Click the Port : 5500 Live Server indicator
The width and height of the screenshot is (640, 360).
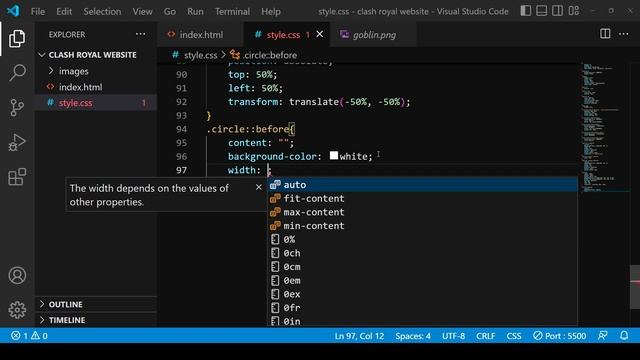point(560,336)
